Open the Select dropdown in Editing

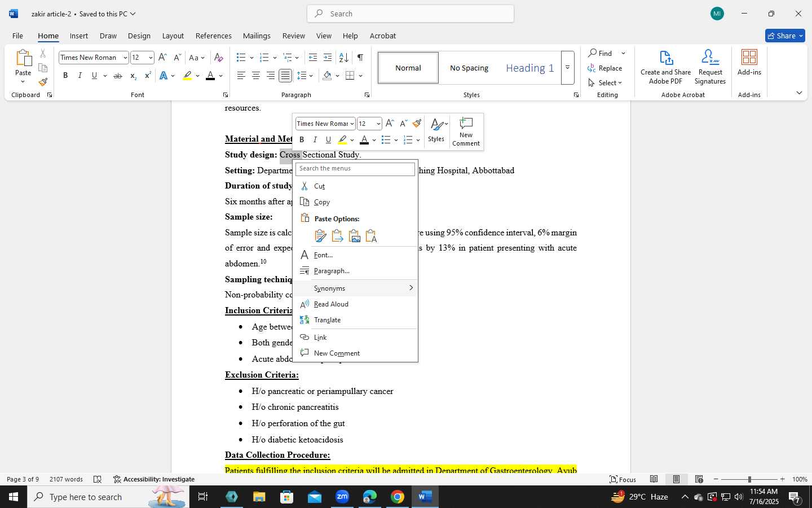pos(605,82)
